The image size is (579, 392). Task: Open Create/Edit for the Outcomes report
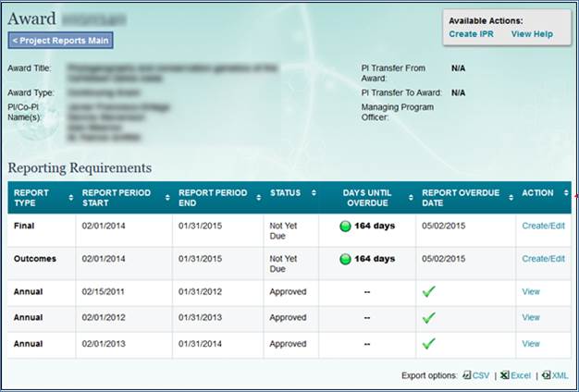click(x=543, y=259)
